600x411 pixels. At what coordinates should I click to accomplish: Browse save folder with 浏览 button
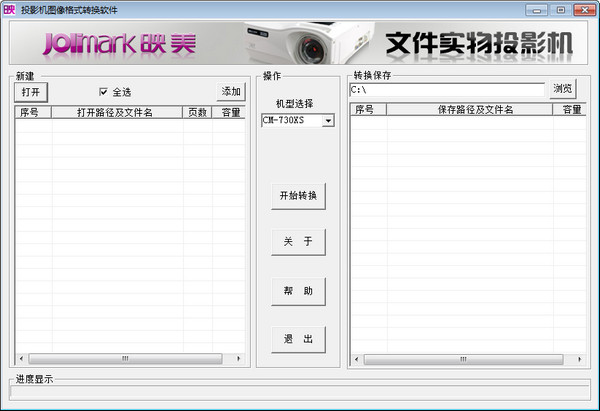point(563,89)
